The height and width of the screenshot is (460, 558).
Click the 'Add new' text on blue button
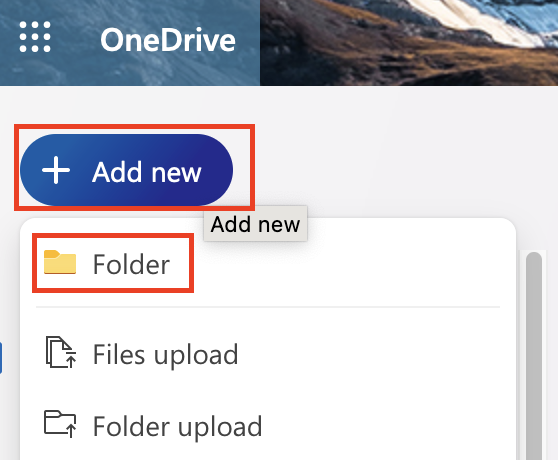click(147, 172)
